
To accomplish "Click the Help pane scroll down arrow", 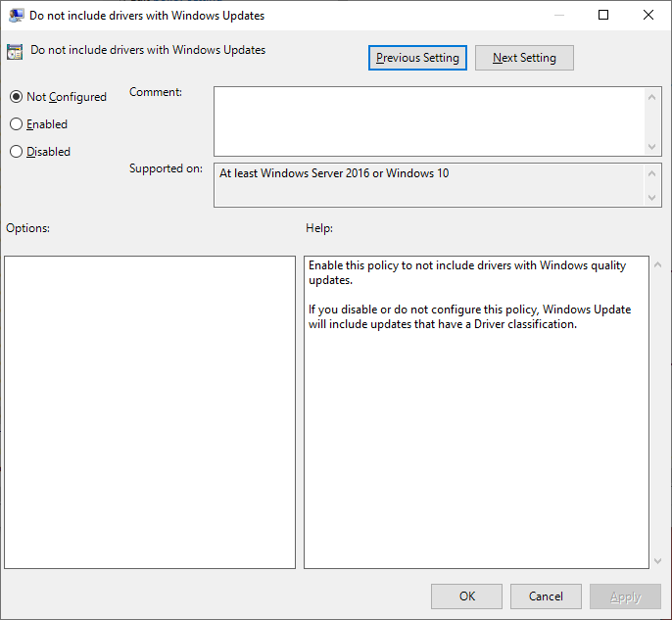I will point(655,560).
